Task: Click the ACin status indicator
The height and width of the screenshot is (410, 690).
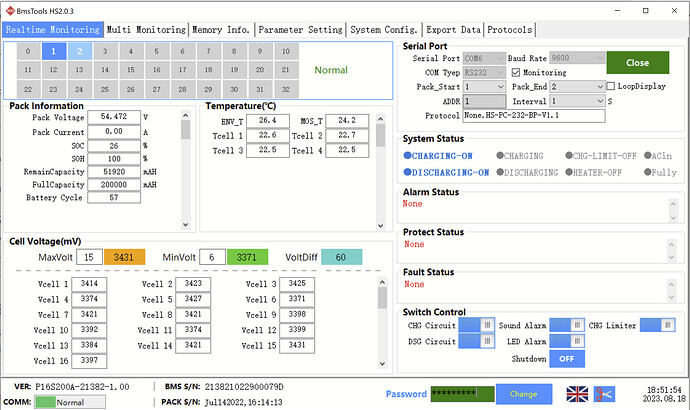Action: (658, 156)
